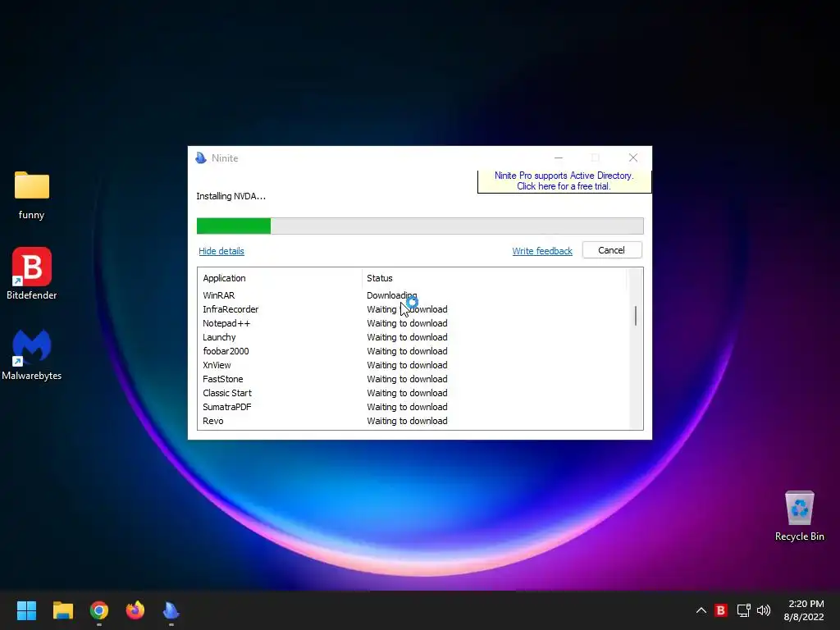Open File Explorer from taskbar

[62, 610]
